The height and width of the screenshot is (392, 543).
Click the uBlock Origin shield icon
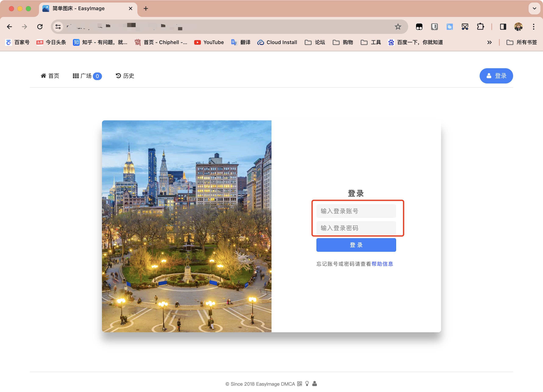coord(435,26)
